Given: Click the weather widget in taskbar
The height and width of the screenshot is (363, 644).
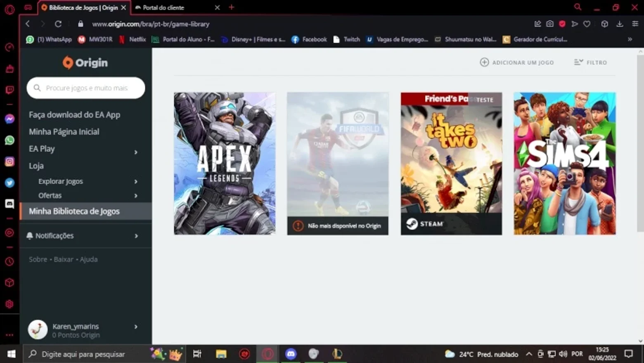Looking at the screenshot, I should coord(481,354).
